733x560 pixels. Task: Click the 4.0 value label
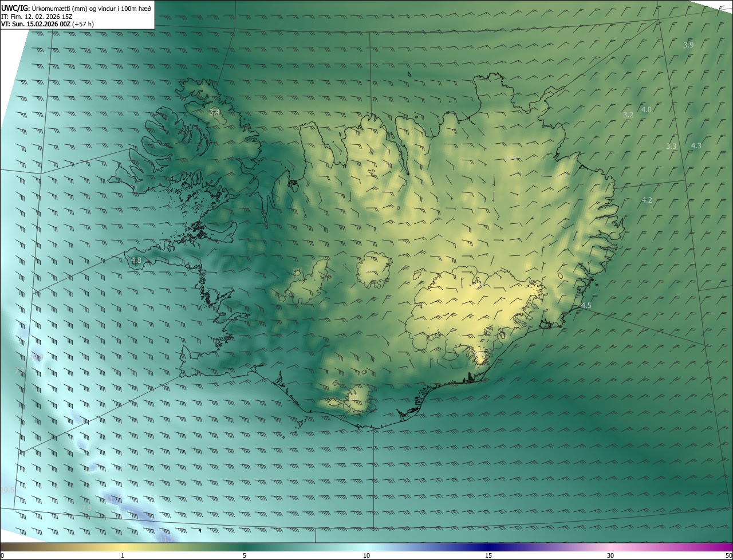(x=646, y=109)
